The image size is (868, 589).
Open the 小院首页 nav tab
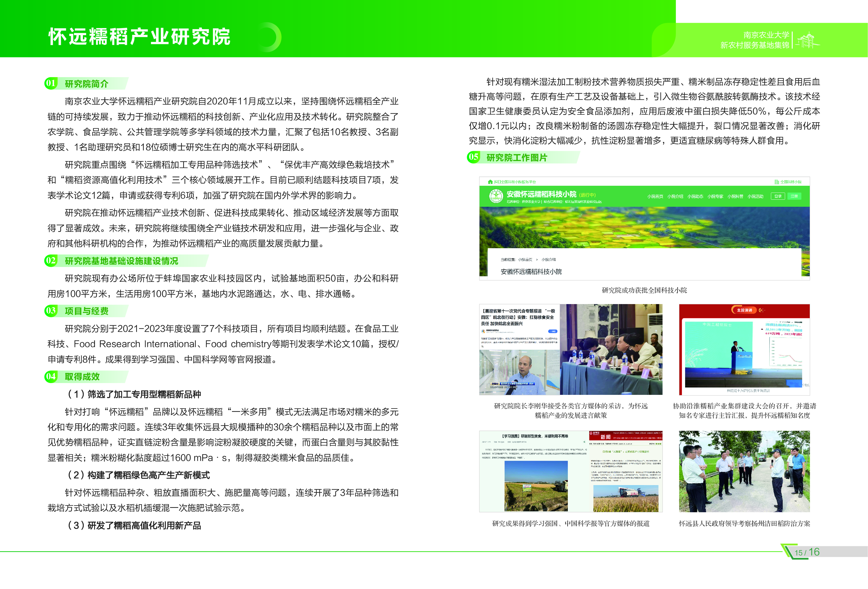(655, 197)
